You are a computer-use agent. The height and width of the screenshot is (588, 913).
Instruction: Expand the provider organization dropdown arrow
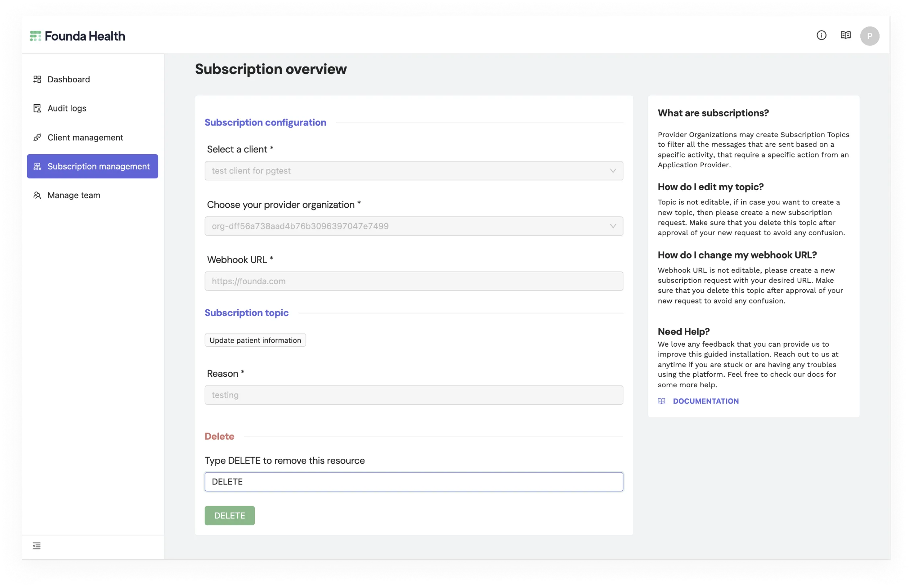(613, 226)
